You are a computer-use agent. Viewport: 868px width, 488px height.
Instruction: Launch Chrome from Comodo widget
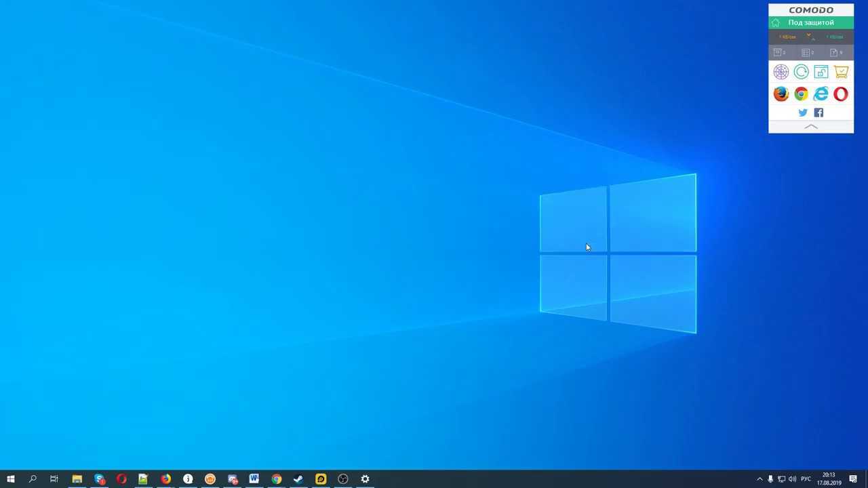coord(801,94)
